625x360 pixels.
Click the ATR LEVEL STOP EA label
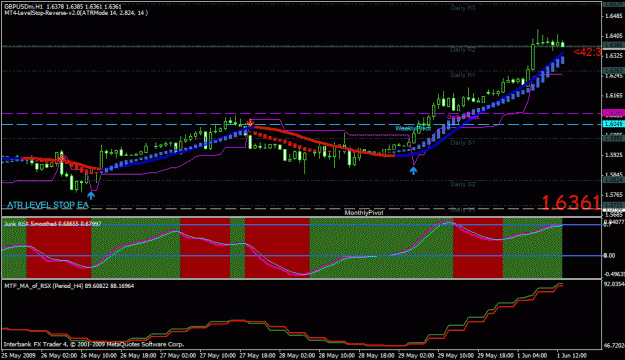48,205
